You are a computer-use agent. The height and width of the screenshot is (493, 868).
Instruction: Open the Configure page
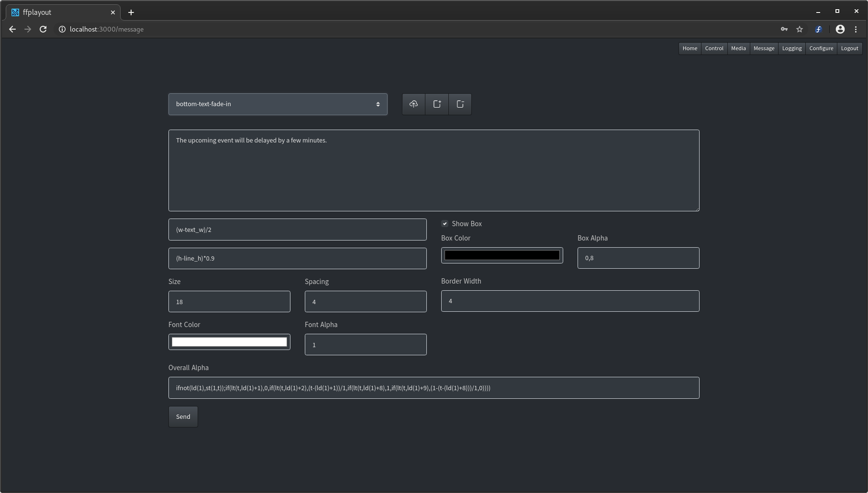821,48
